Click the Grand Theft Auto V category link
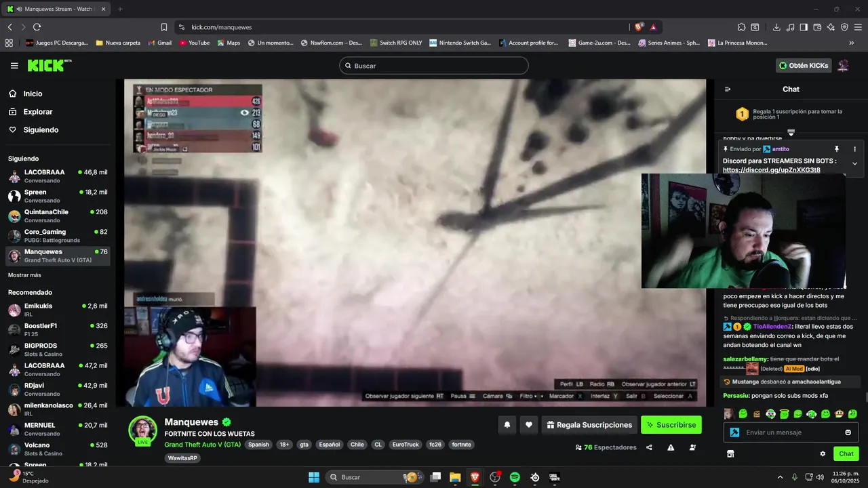868x488 pixels. pyautogui.click(x=202, y=445)
